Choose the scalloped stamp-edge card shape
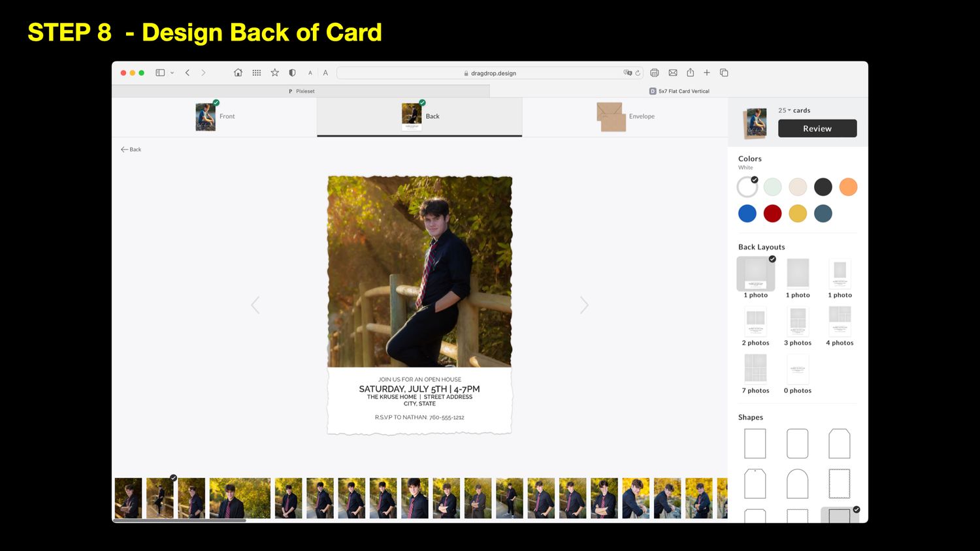The width and height of the screenshot is (980, 551). point(840,484)
